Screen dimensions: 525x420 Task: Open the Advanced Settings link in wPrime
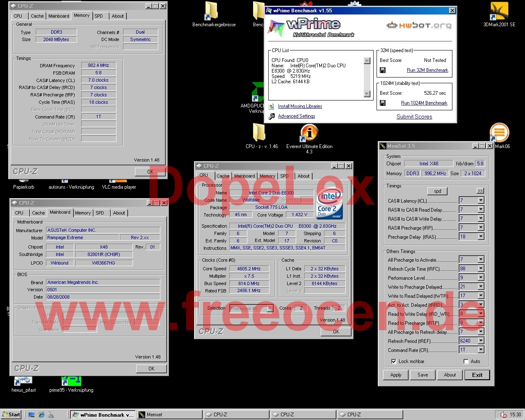coord(297,116)
